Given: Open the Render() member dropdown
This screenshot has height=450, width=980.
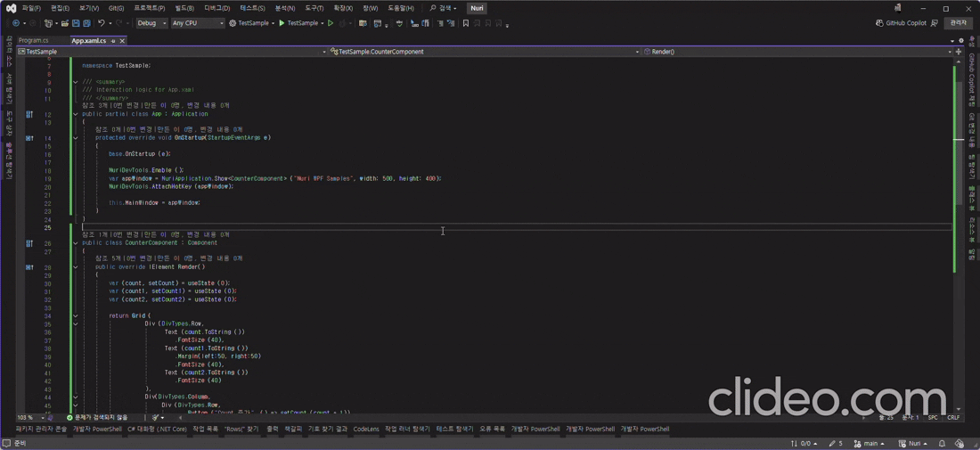Looking at the screenshot, I should pyautogui.click(x=798, y=52).
